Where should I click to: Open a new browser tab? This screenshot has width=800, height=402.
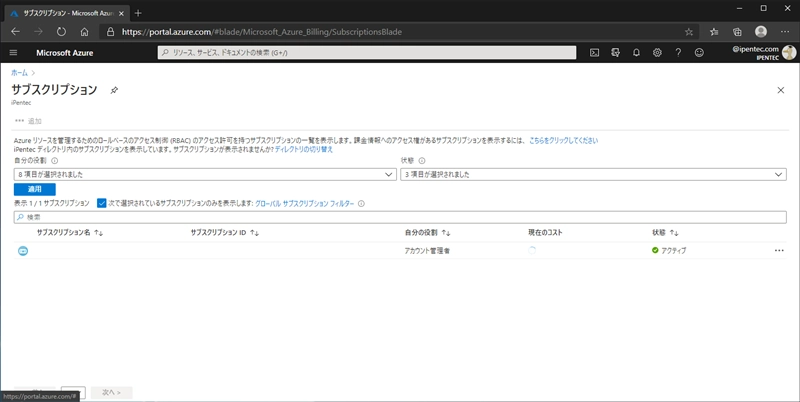point(138,13)
